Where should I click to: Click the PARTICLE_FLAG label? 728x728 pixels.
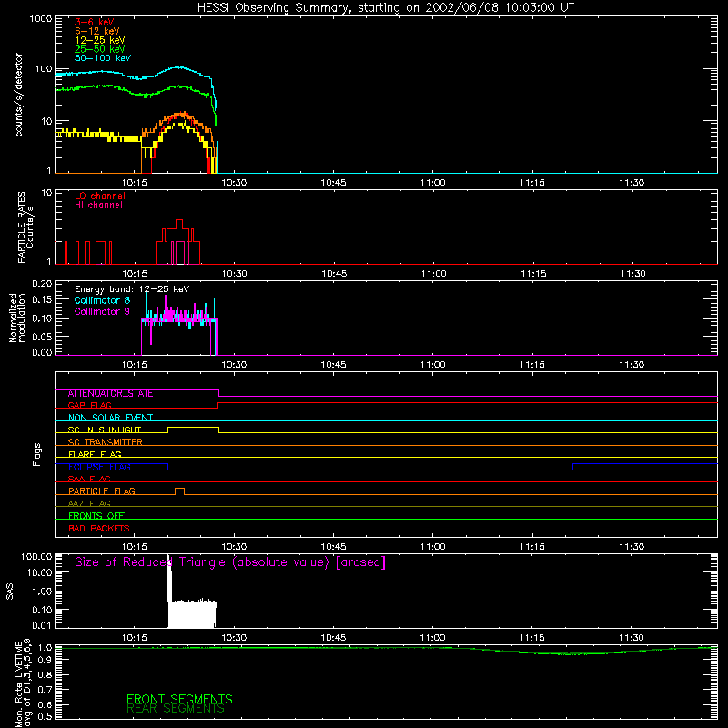click(x=102, y=491)
